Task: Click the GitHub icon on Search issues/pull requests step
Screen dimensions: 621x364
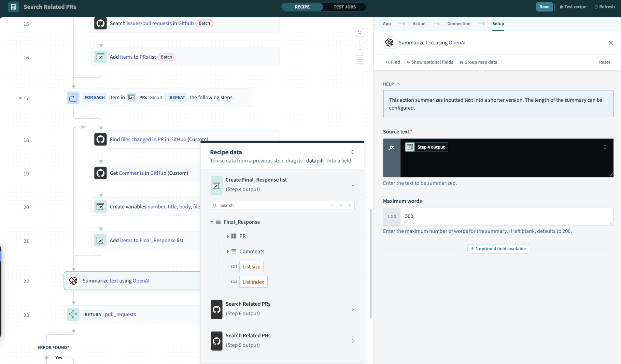Action: pos(100,23)
